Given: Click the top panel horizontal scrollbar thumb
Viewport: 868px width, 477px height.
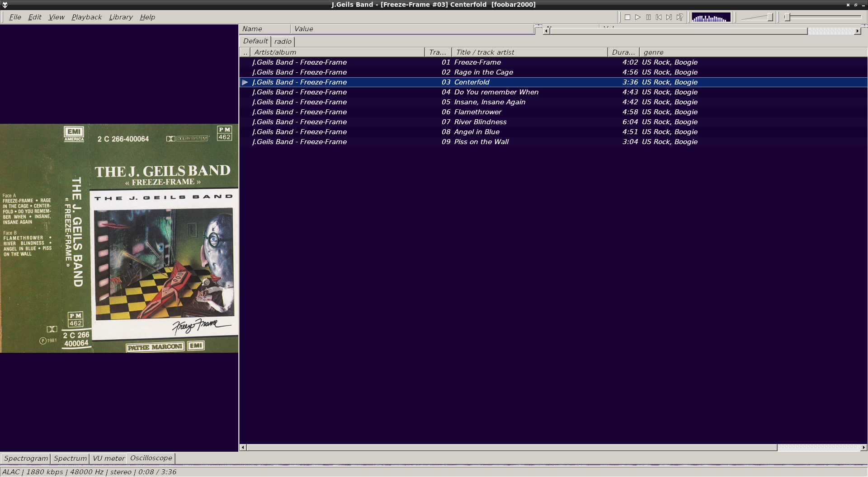Looking at the screenshot, I should (679, 31).
